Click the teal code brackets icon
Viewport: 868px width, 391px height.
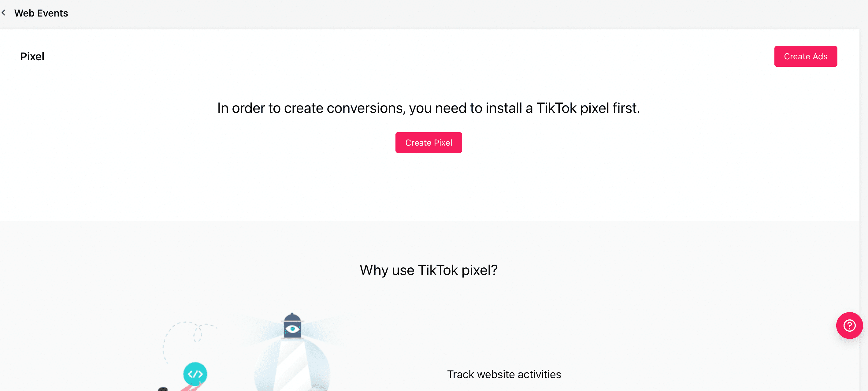195,374
